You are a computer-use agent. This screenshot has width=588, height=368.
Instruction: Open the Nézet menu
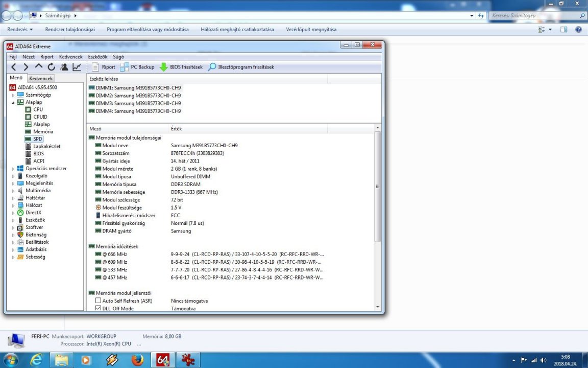29,57
